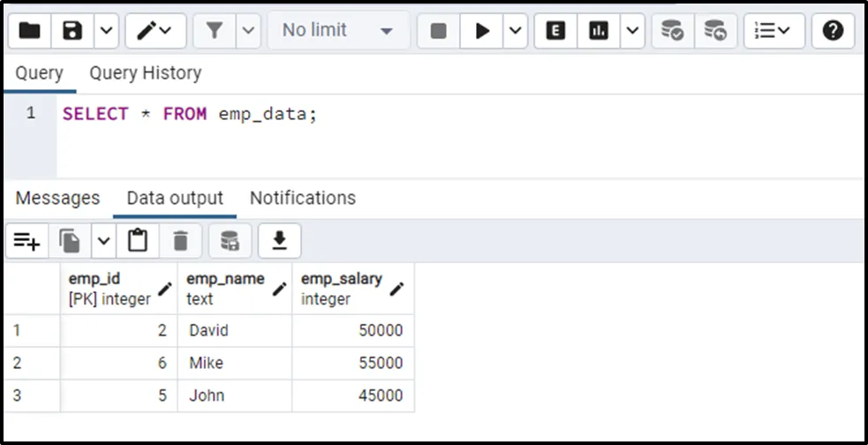Image resolution: width=868 pixels, height=445 pixels.
Task: Switch to the Query History tab
Action: [145, 73]
